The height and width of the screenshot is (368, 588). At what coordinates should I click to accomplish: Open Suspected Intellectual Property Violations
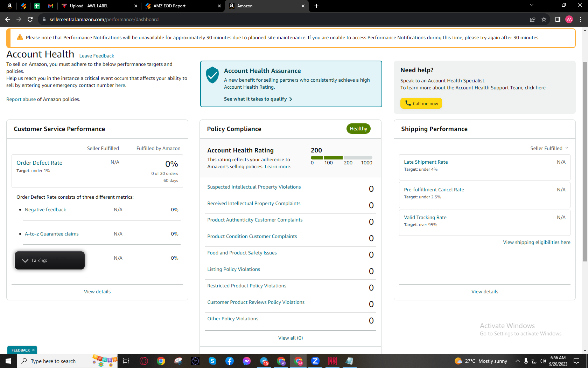tap(254, 187)
